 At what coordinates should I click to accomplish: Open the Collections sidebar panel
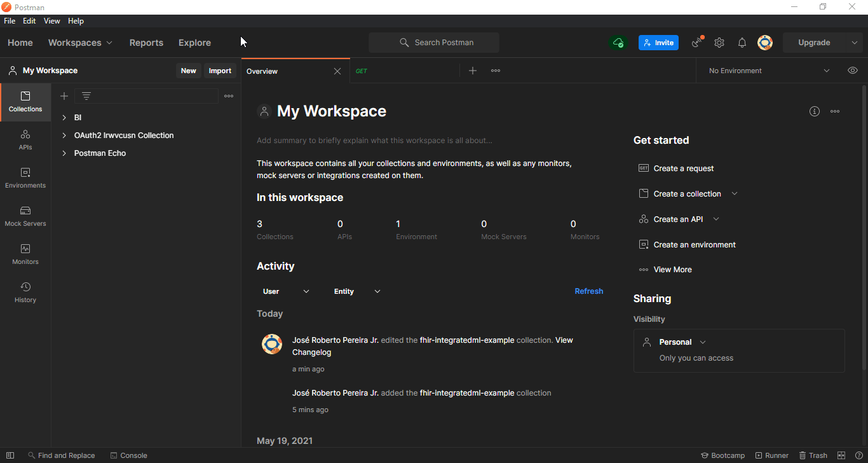(x=25, y=102)
